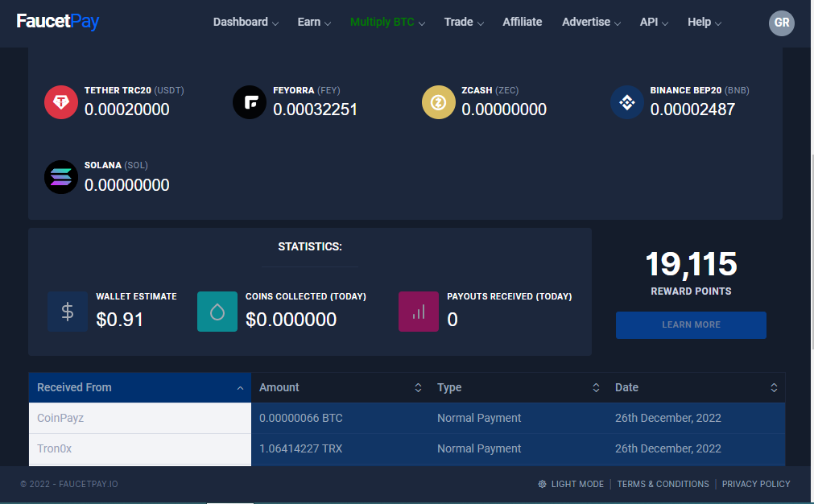Click the 1.06414227 TRX amount
Viewport: 814px width, 504px height.
(300, 449)
